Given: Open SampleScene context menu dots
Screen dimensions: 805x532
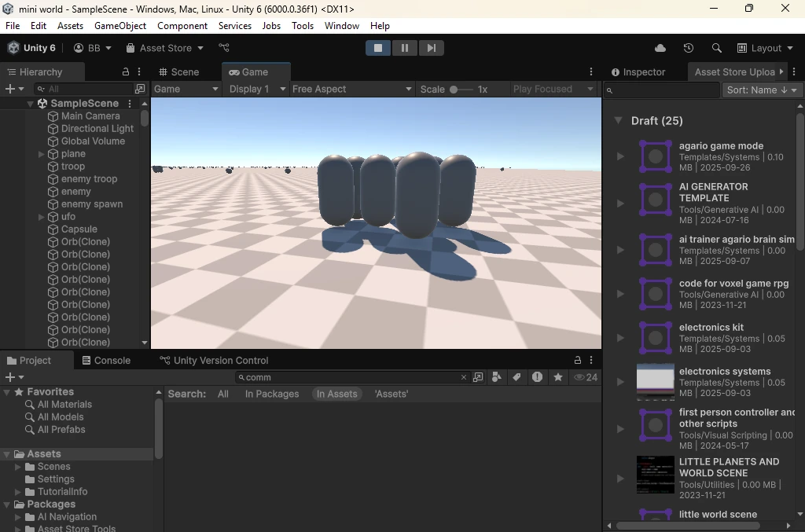Looking at the screenshot, I should click(x=130, y=103).
